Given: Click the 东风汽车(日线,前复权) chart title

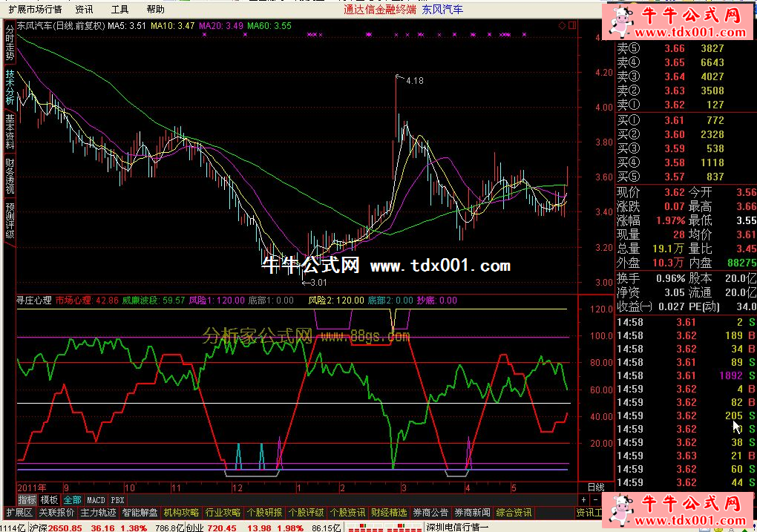Looking at the screenshot, I should [61, 25].
